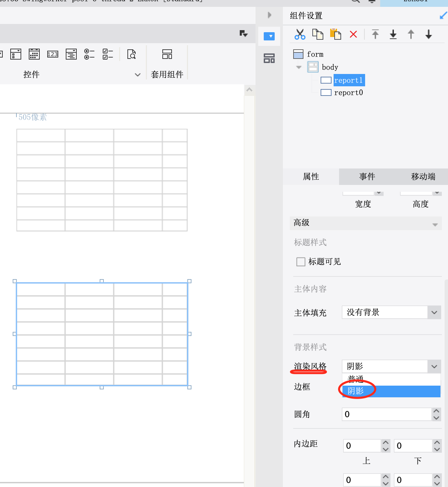This screenshot has height=487, width=448.
Task: Click the 圆角 value input field
Action: click(387, 414)
